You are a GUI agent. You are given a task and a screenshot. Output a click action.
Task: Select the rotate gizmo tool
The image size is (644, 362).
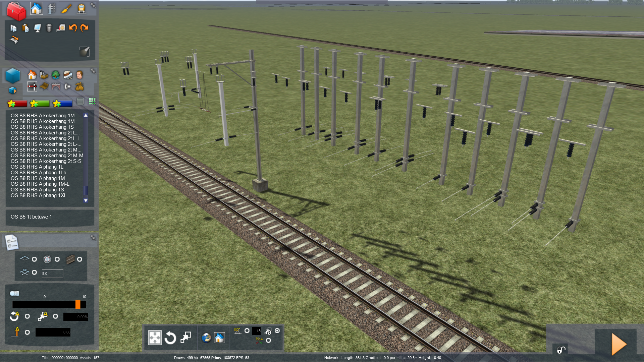coord(170,338)
